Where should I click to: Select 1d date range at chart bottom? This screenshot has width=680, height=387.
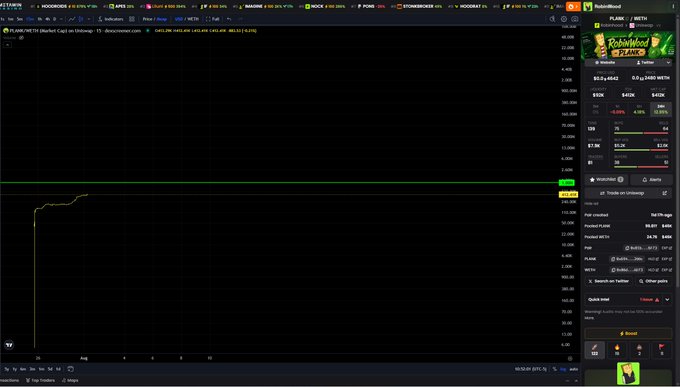(58, 369)
